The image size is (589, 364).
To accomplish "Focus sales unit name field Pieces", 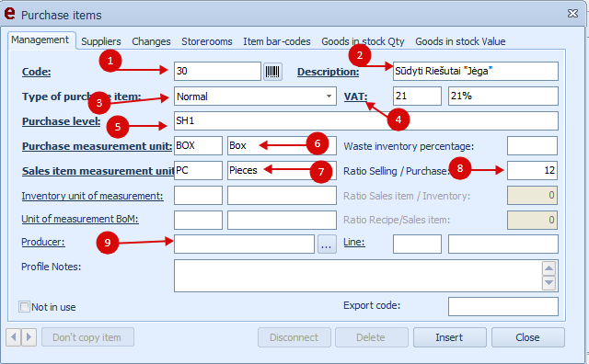I will [282, 170].
